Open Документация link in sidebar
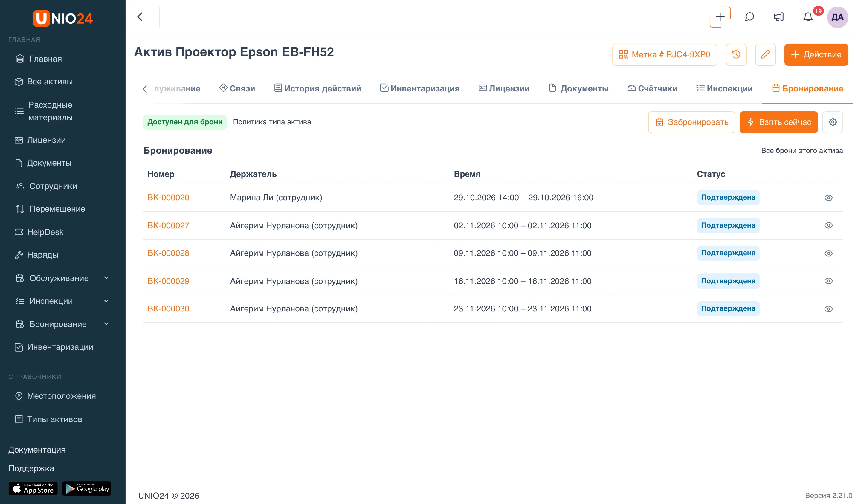Image resolution: width=861 pixels, height=504 pixels. [37, 450]
